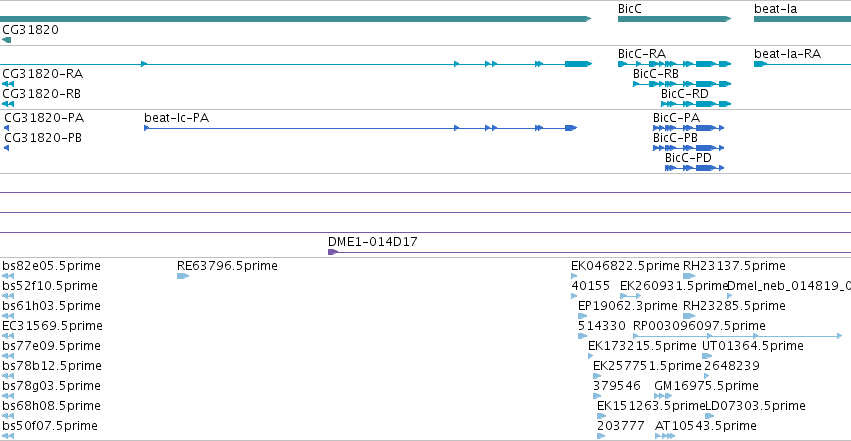Image resolution: width=851 pixels, height=441 pixels.
Task: Click the bs68h08.5prime EST label
Action: coord(52,406)
